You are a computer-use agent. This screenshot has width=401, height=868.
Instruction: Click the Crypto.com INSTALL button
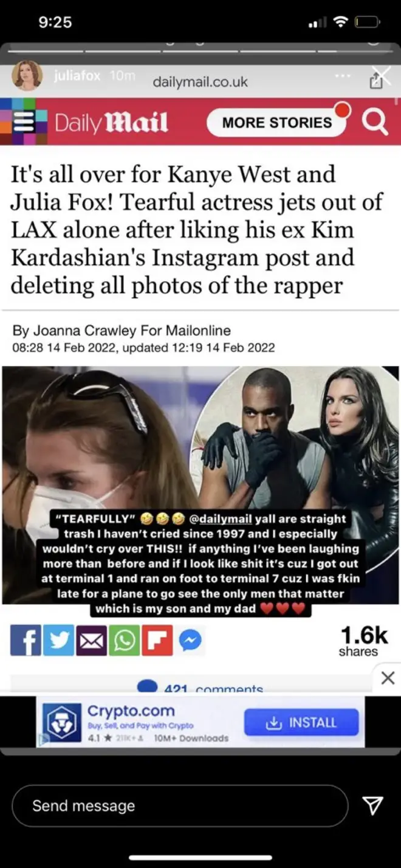click(x=301, y=722)
